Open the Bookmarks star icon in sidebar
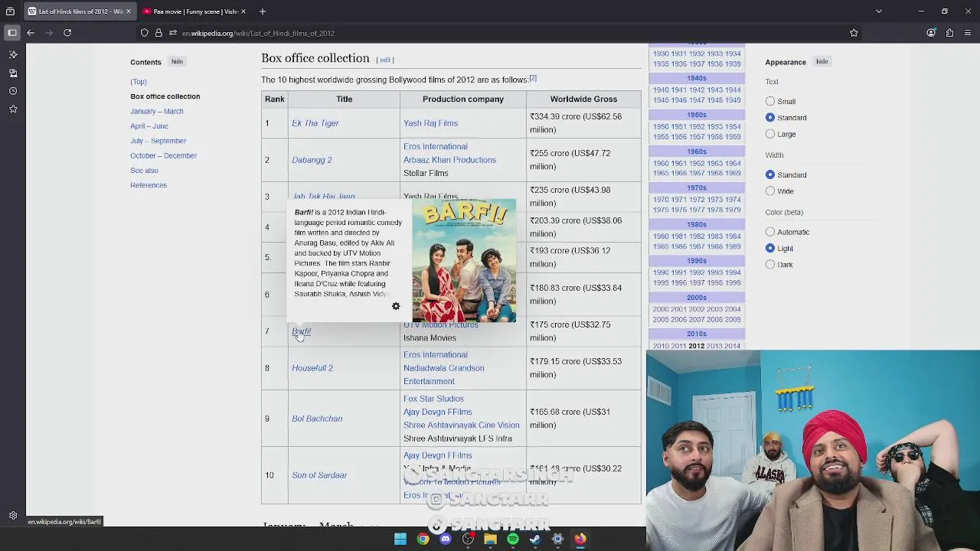The height and width of the screenshot is (551, 980). pos(13,109)
